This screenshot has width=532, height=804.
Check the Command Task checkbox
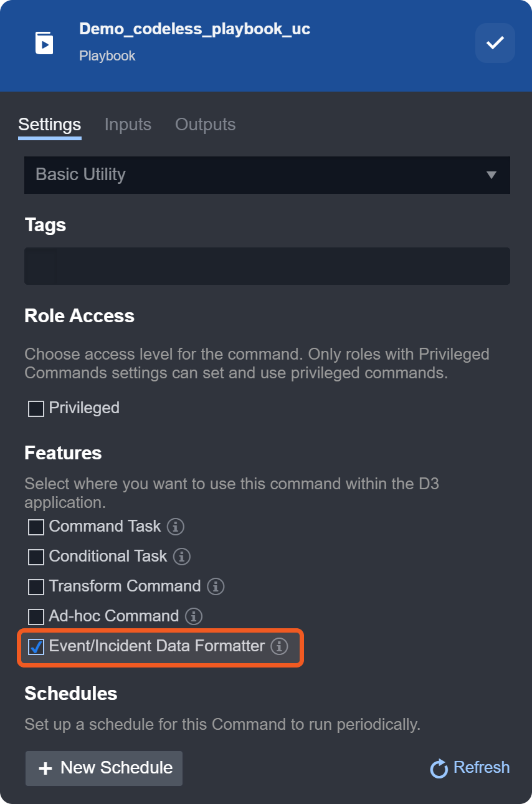tap(36, 527)
